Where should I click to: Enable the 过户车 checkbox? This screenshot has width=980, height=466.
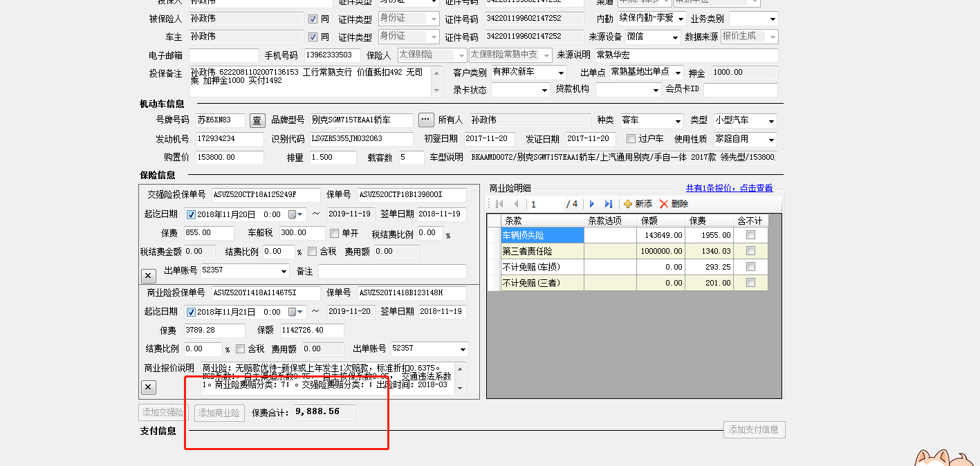(631, 139)
